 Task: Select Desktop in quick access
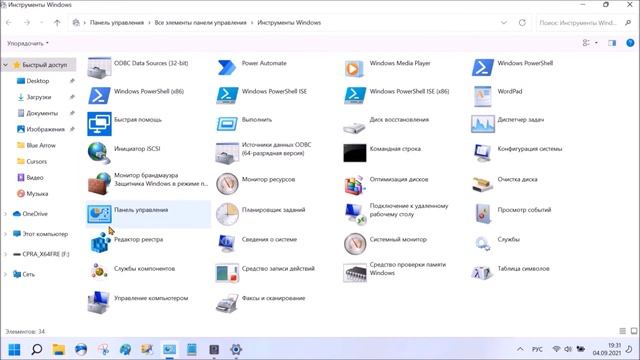38,81
